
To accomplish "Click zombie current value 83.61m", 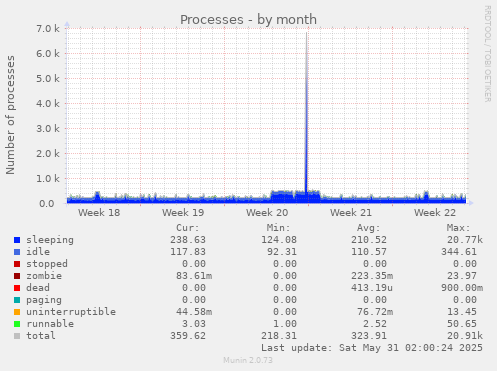I will [x=194, y=276].
